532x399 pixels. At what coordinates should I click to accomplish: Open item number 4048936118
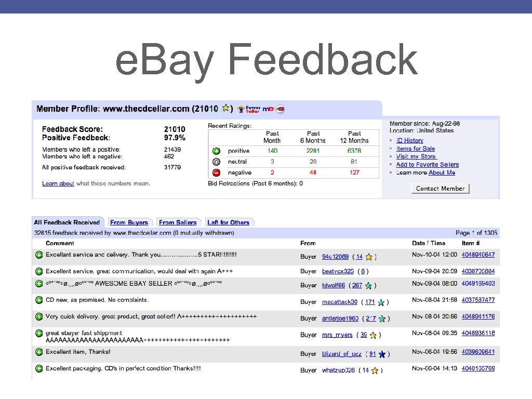[478, 333]
